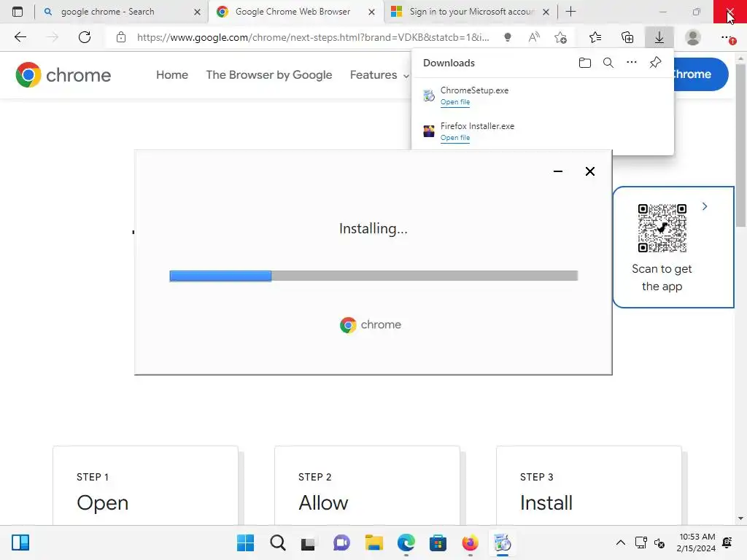
Task: Open Firefox from the taskbar
Action: click(x=471, y=542)
